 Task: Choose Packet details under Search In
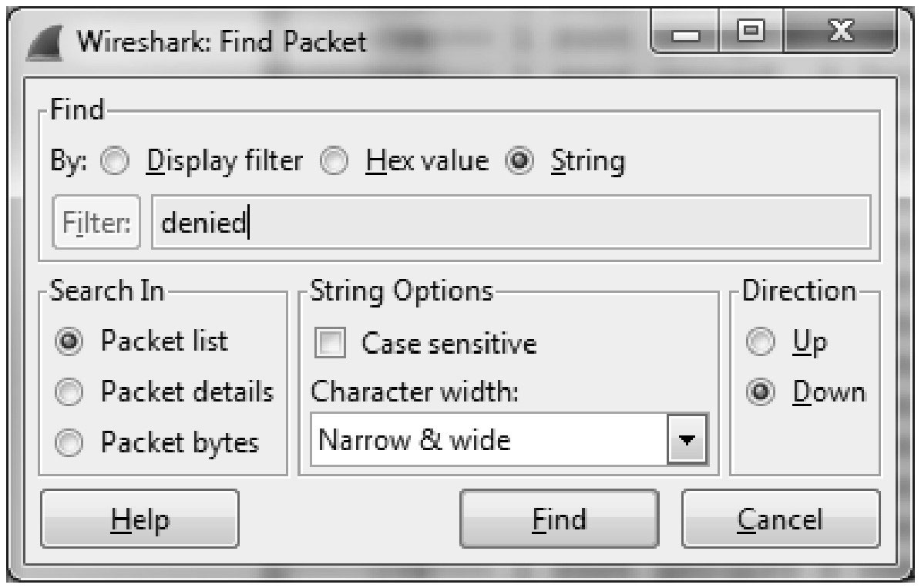(x=69, y=391)
